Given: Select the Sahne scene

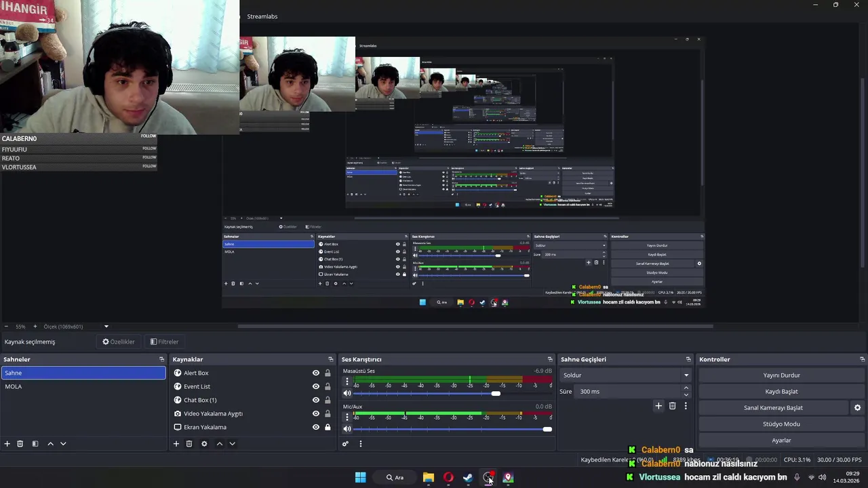Looking at the screenshot, I should 83,373.
